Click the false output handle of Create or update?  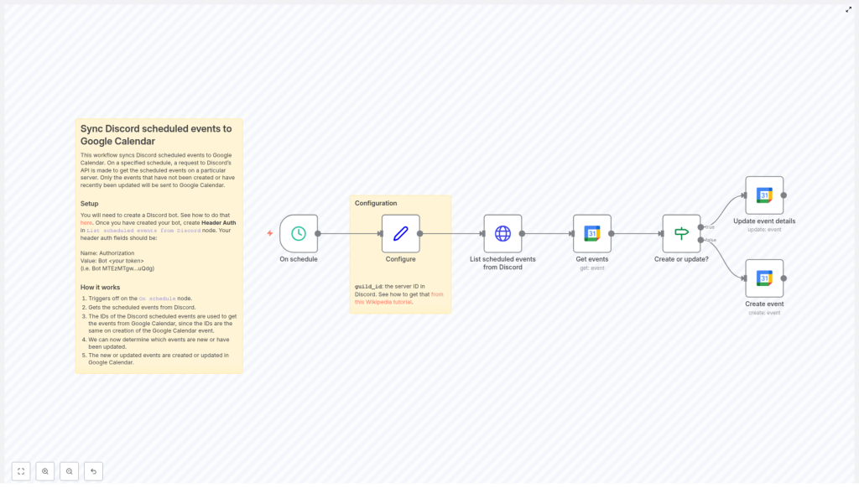701,240
